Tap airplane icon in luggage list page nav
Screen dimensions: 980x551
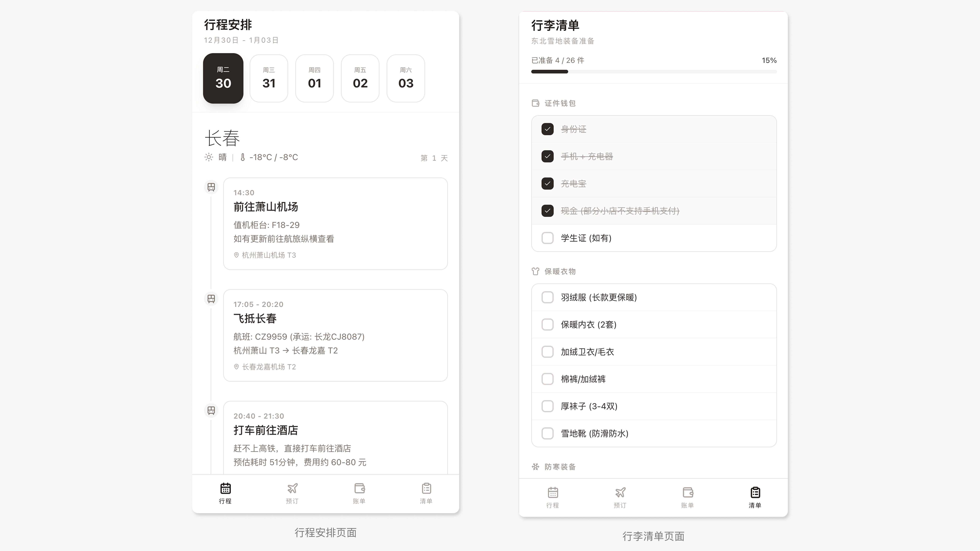pyautogui.click(x=620, y=492)
